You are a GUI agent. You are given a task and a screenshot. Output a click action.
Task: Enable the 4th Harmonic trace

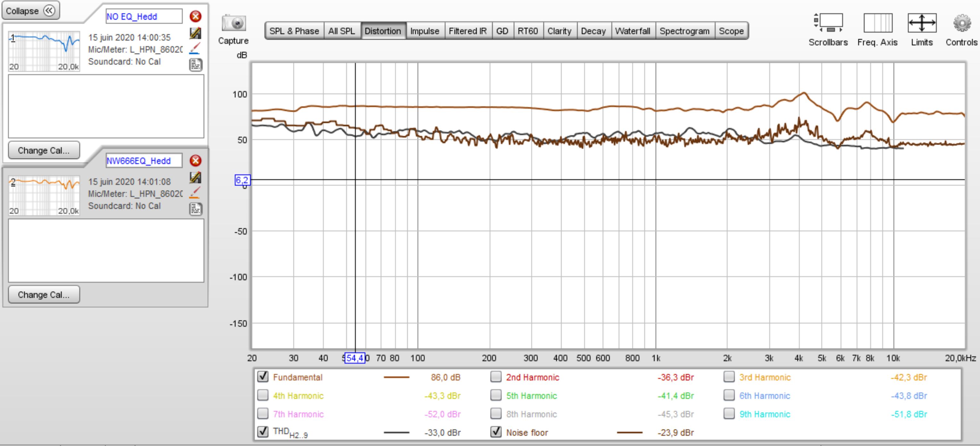coord(263,395)
